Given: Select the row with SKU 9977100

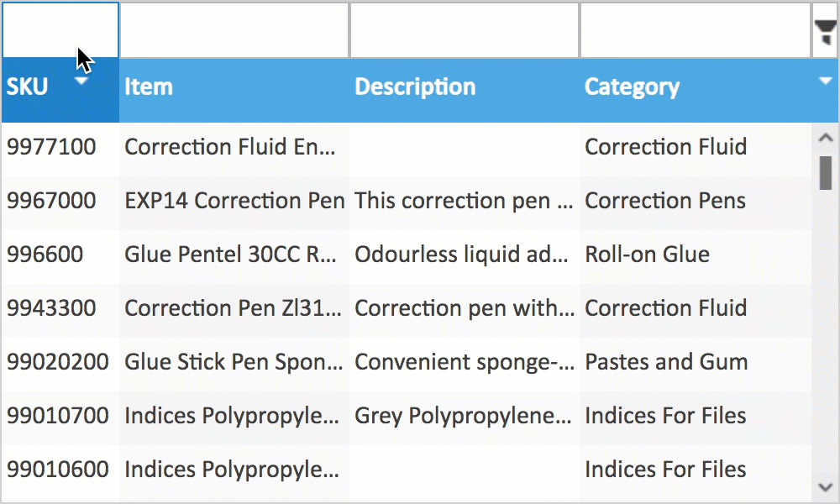Looking at the screenshot, I should 407,147.
